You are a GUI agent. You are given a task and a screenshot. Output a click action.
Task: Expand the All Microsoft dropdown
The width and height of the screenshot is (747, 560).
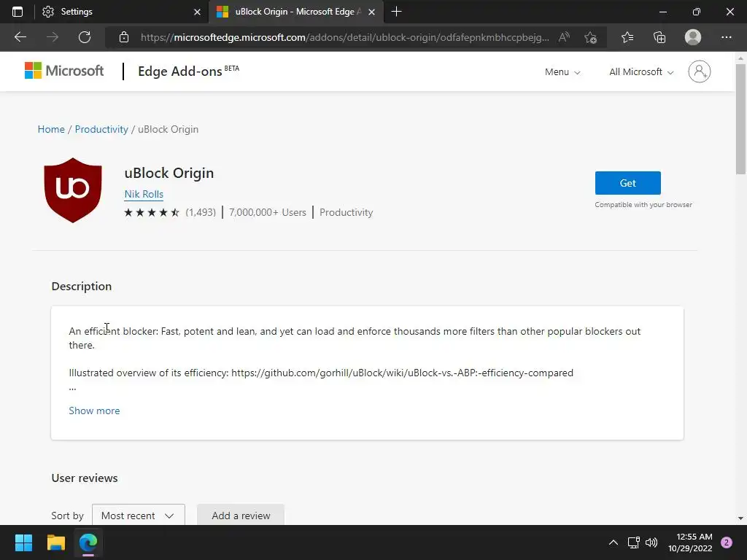(x=641, y=72)
